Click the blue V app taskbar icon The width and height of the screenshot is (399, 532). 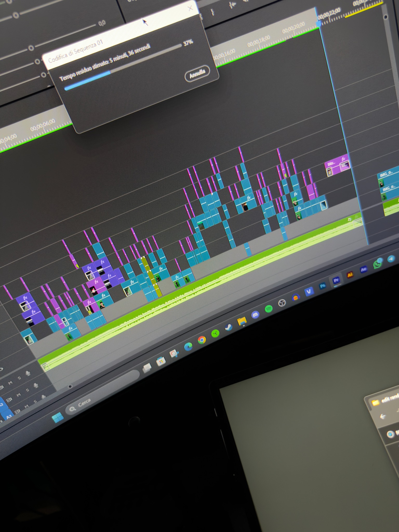[309, 291]
